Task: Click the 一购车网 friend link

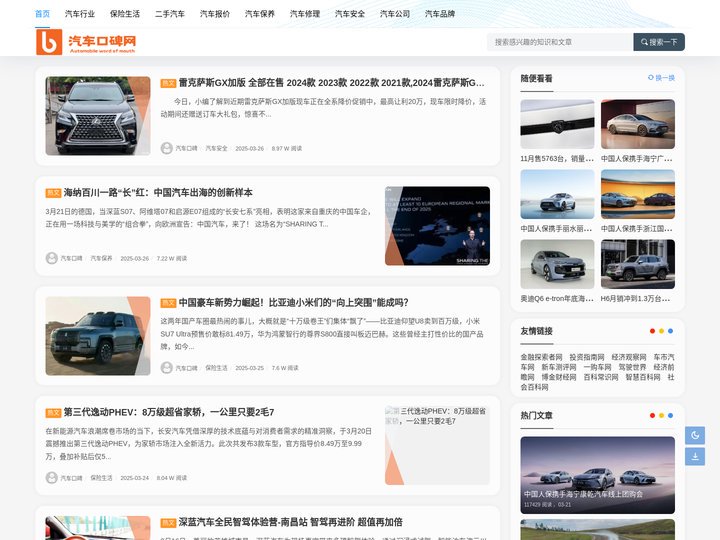Action: [x=597, y=367]
